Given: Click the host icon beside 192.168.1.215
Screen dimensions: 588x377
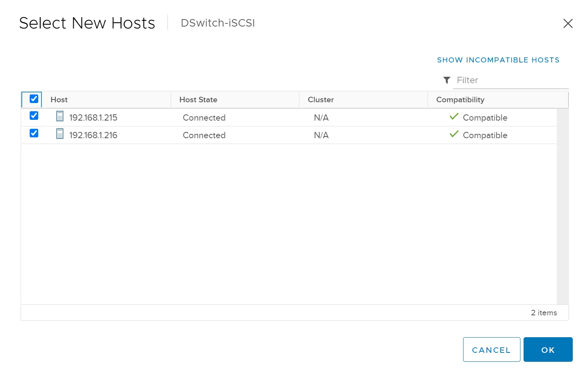Looking at the screenshot, I should [x=60, y=116].
